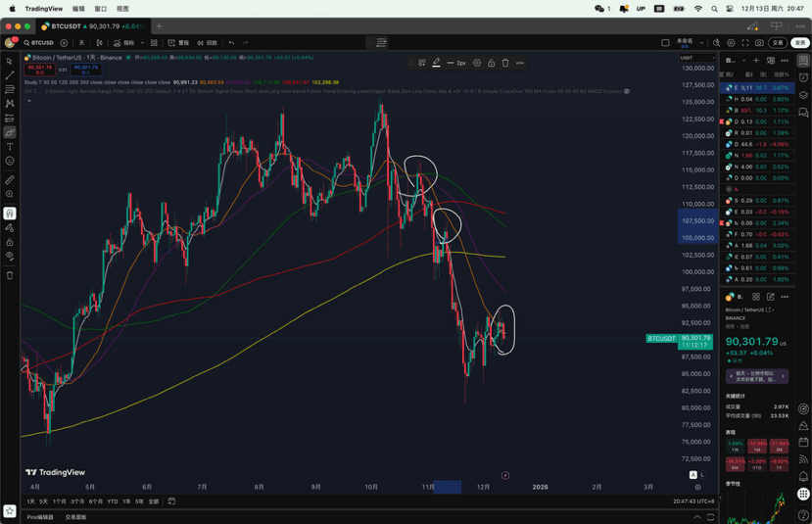Image resolution: width=812 pixels, height=524 pixels.
Task: Open drawing settings in floating toolbar
Action: (x=477, y=63)
